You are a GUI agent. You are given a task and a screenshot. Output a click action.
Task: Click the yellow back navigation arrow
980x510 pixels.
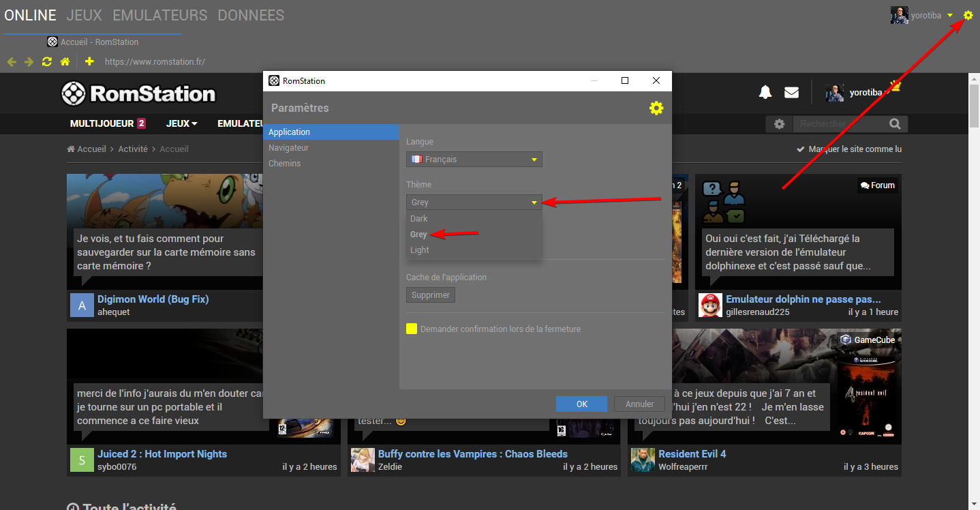click(12, 62)
